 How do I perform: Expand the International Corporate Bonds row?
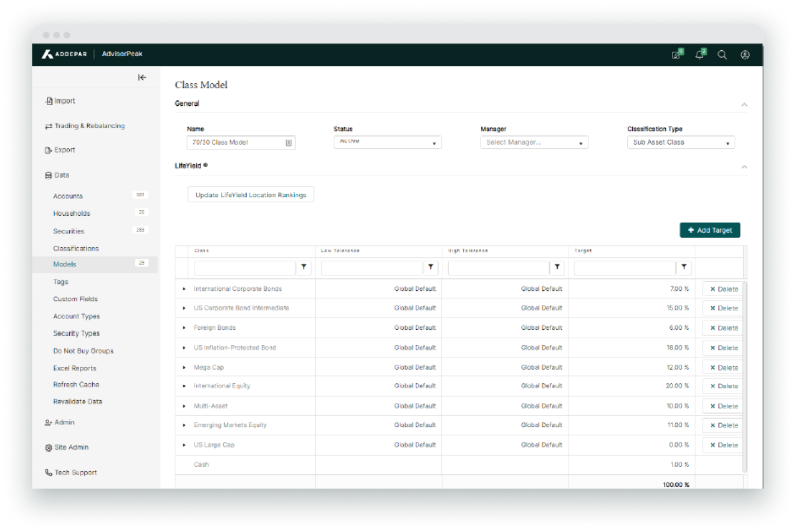[183, 288]
